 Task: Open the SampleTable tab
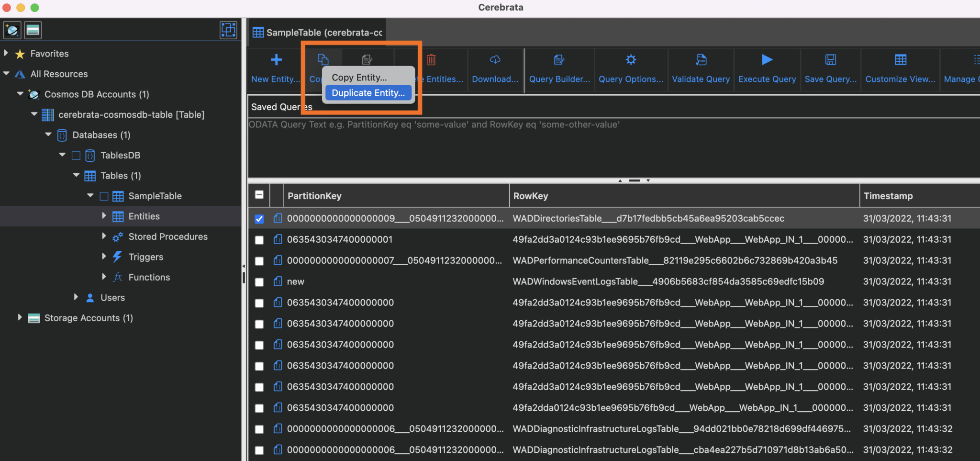click(317, 32)
